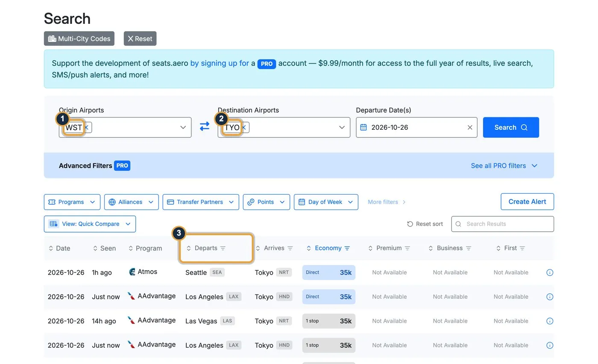Focus the Search Results input field

tap(503, 224)
